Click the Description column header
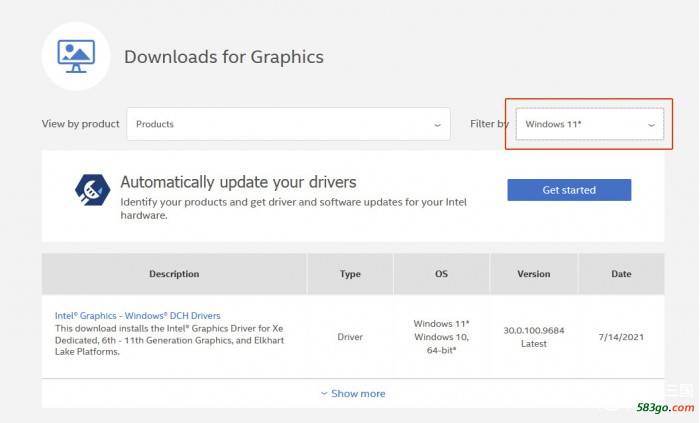Screen dimensions: 700x423 [174, 274]
